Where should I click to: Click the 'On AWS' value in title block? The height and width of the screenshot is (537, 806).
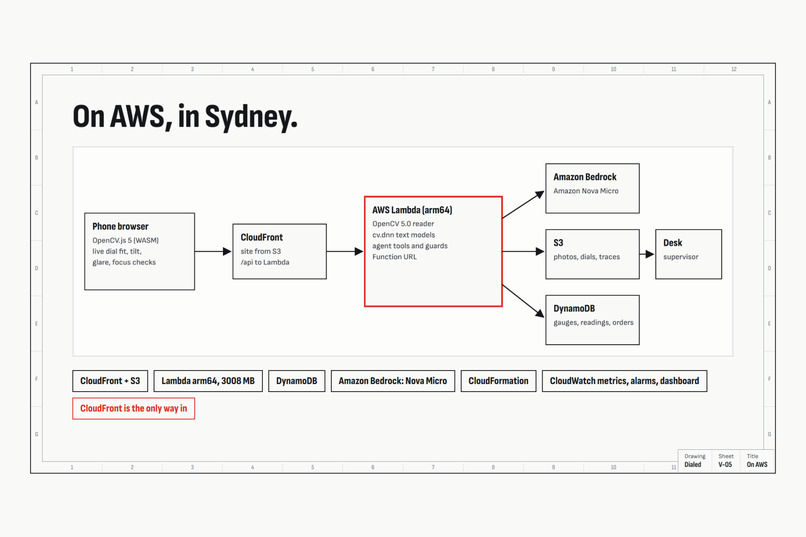click(x=757, y=465)
